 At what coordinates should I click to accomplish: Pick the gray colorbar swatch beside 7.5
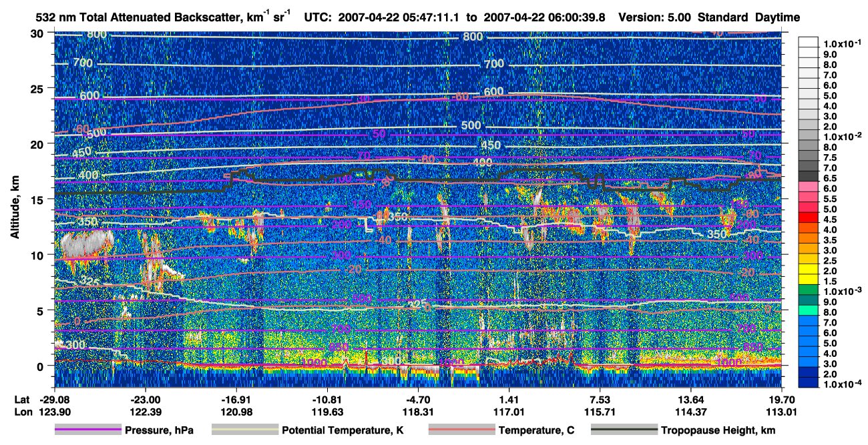[809, 155]
